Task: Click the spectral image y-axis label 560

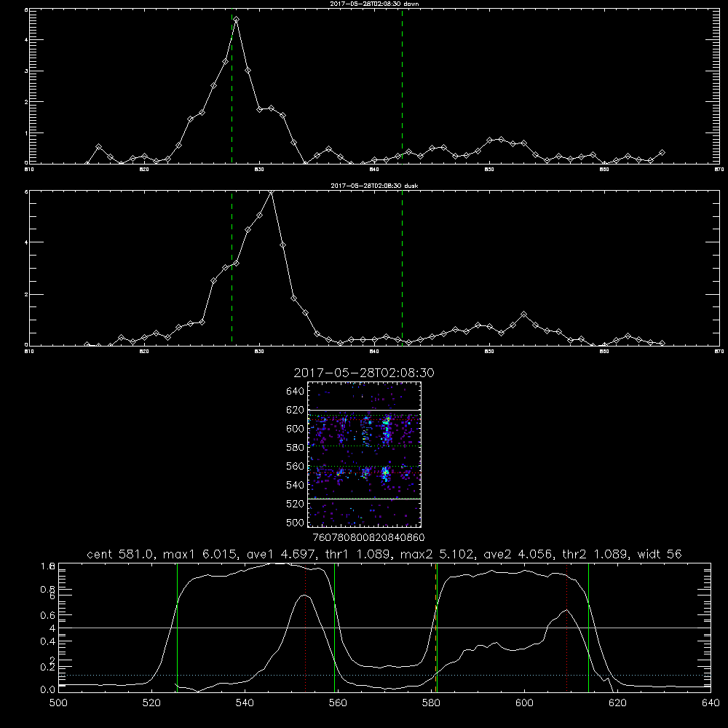Action: point(296,466)
